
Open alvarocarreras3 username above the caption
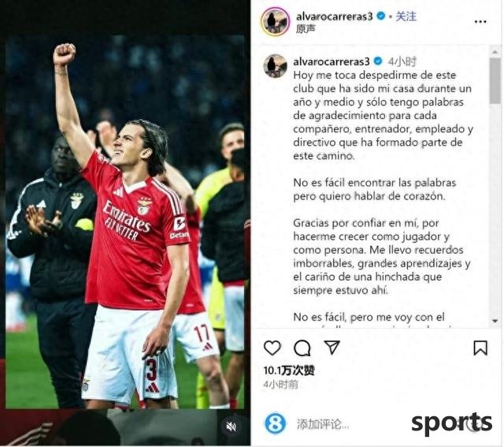coord(332,61)
